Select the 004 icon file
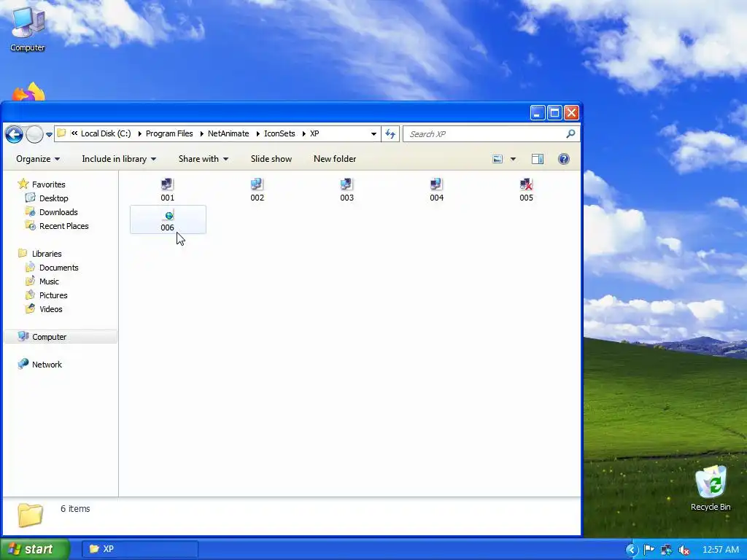747x560 pixels. pos(436,190)
